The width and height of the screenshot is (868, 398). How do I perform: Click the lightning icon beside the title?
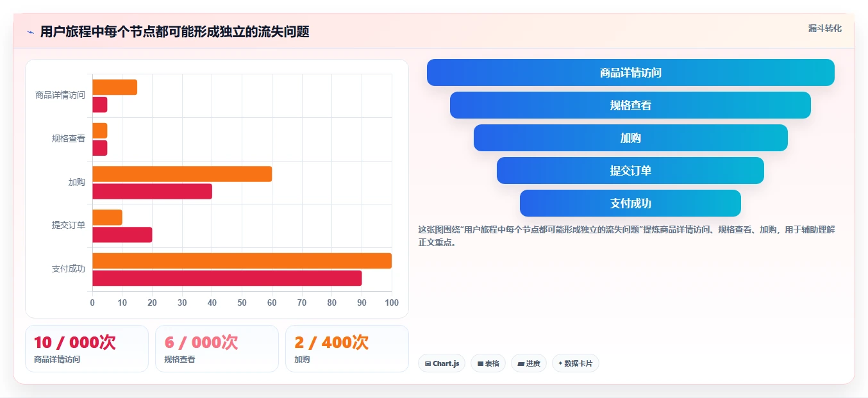[30, 32]
